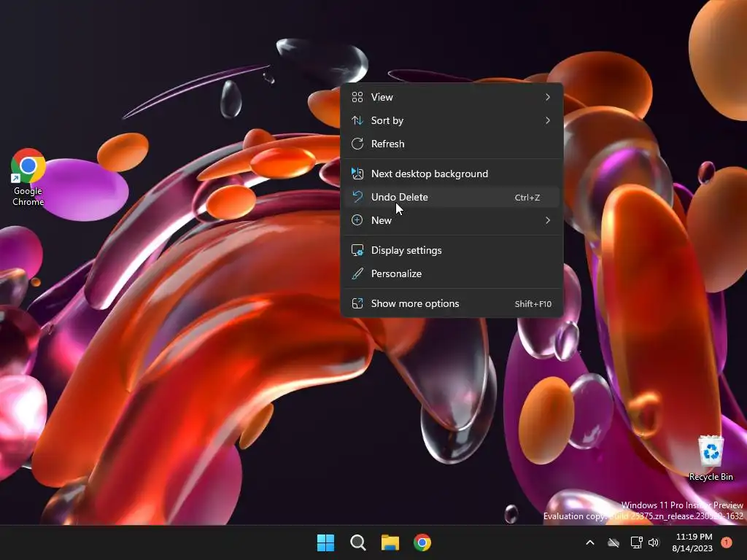Click the network tray icon

pos(636,542)
